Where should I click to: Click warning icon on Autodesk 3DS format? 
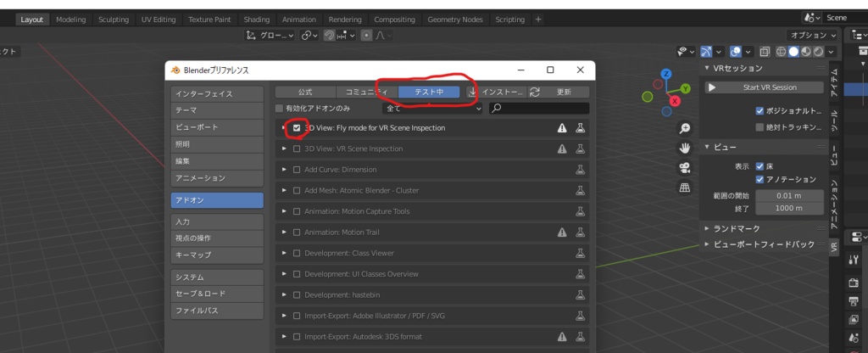point(562,336)
